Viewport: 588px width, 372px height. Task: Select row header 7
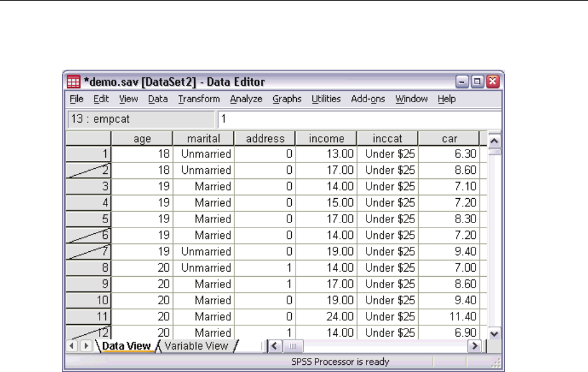click(89, 251)
